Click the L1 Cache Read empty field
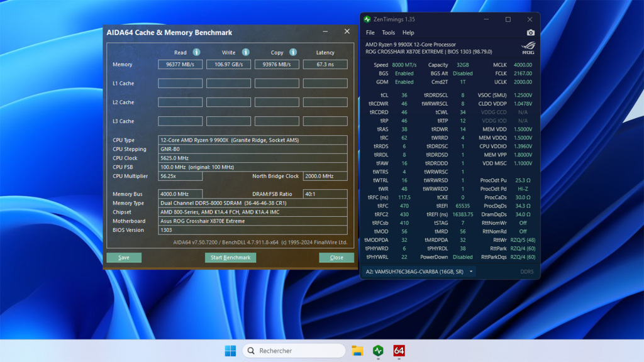 [x=180, y=84]
